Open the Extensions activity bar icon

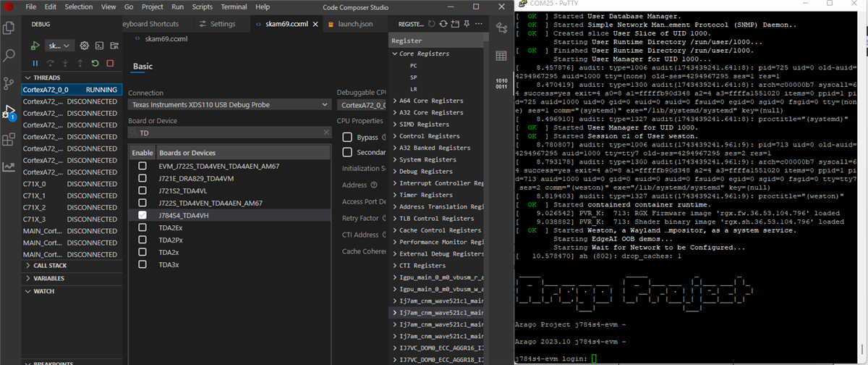pos(9,140)
